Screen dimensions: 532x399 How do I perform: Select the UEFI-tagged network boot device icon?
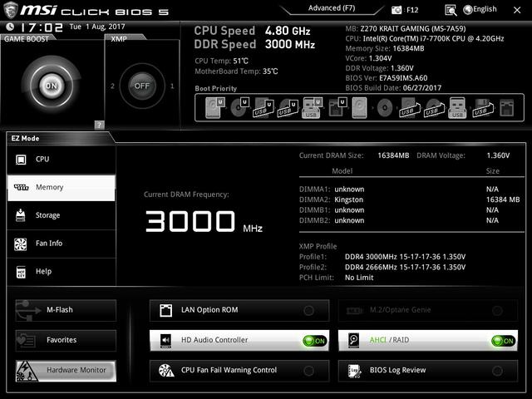(x=337, y=107)
